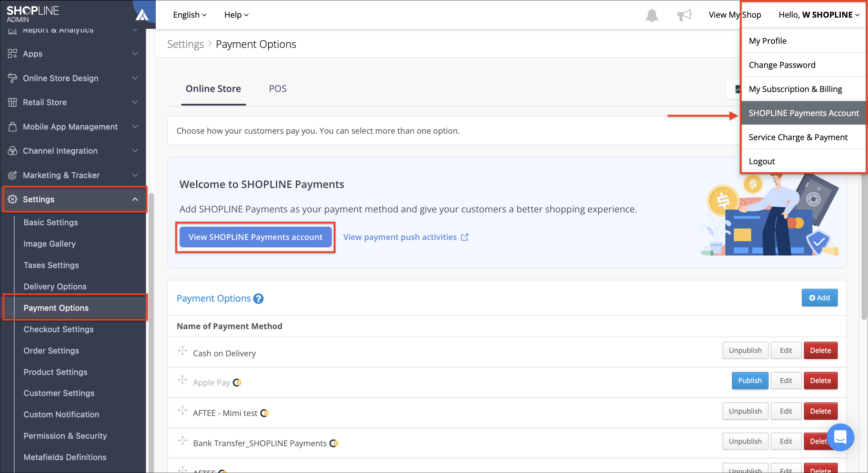Expand the Retail Store section
Screen dimensions: 868x473
tap(135, 102)
